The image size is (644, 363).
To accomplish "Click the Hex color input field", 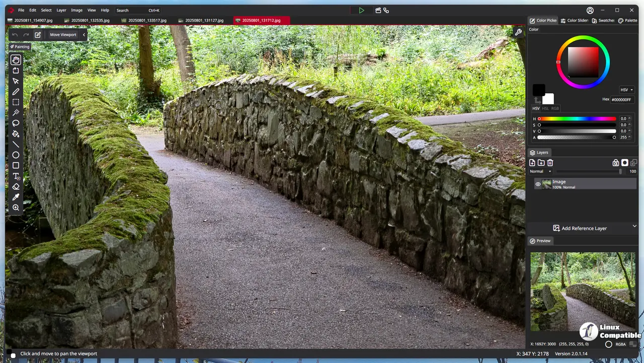I will point(622,100).
